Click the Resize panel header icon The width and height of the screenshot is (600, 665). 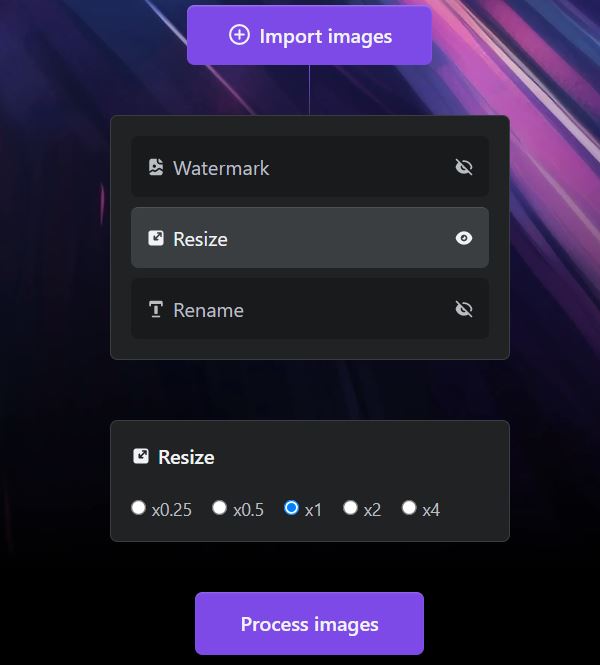click(141, 456)
